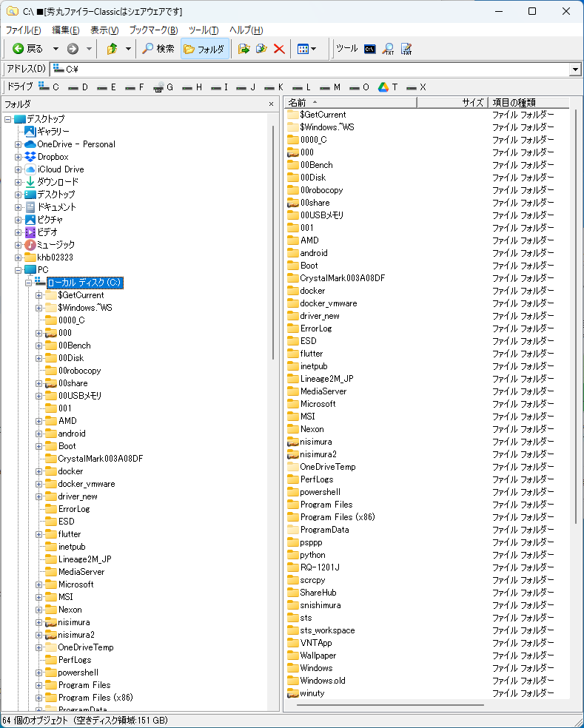This screenshot has height=728, width=584.
Task: Select drive D in the drive bar
Action: [78, 87]
